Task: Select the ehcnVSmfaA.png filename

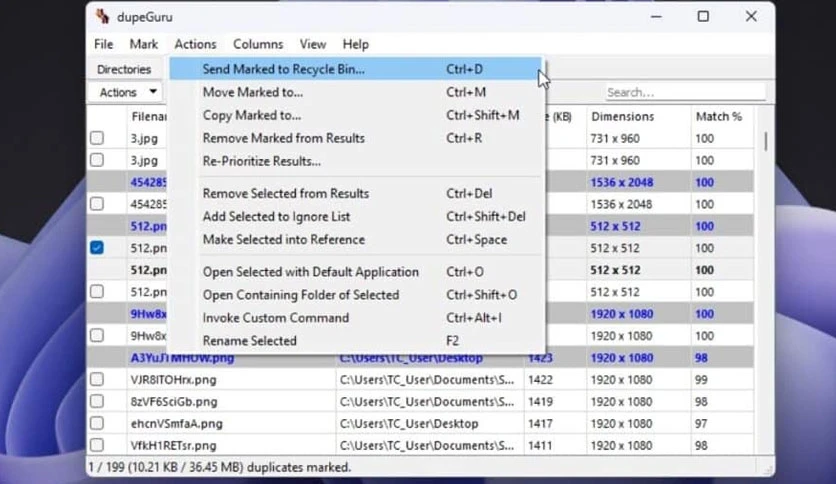Action: (176, 423)
